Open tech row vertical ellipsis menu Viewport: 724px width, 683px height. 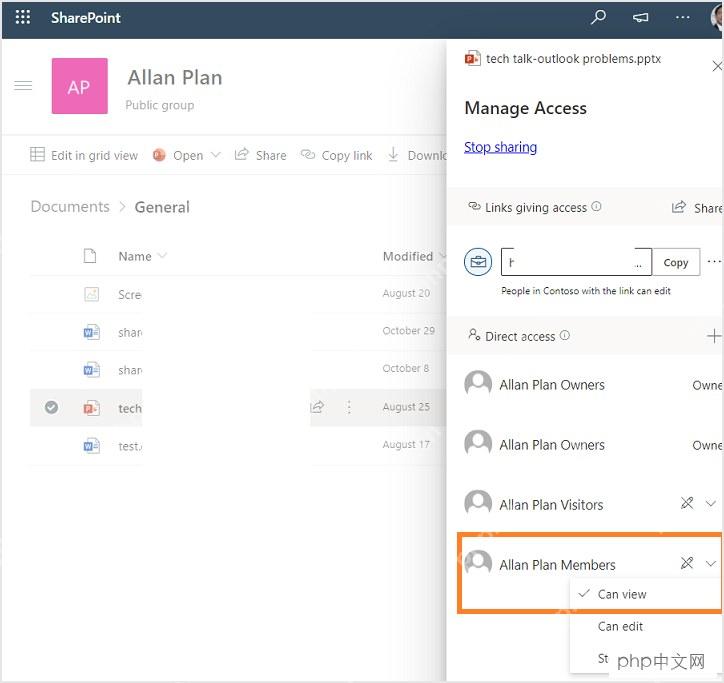[x=349, y=407]
